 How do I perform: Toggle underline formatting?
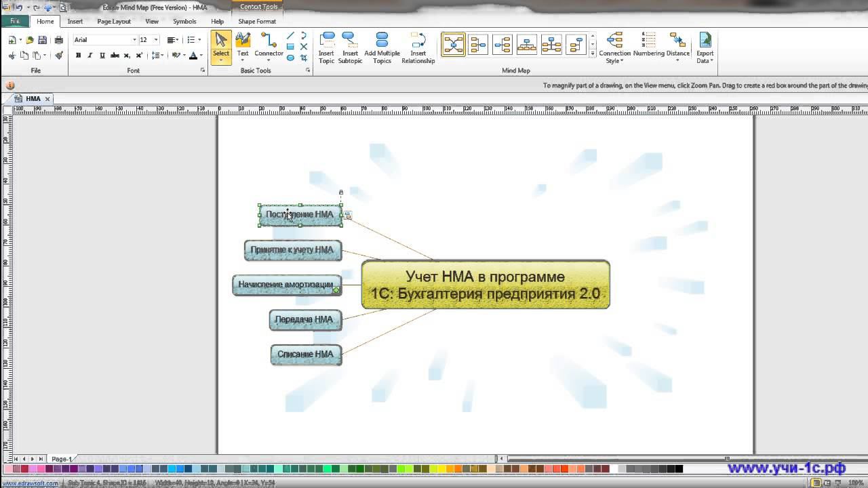point(102,56)
